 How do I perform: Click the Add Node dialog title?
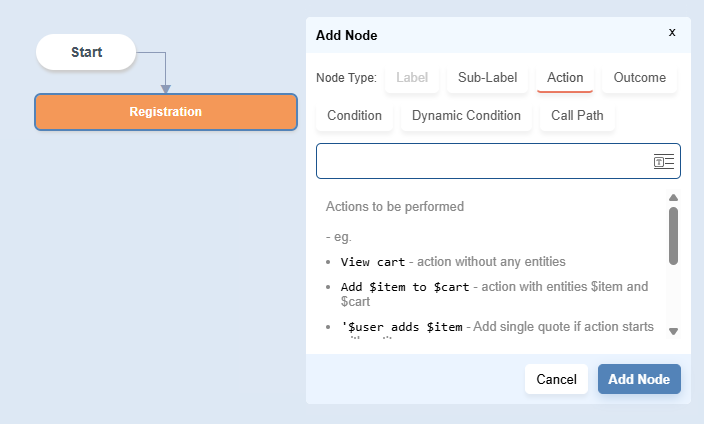(346, 35)
